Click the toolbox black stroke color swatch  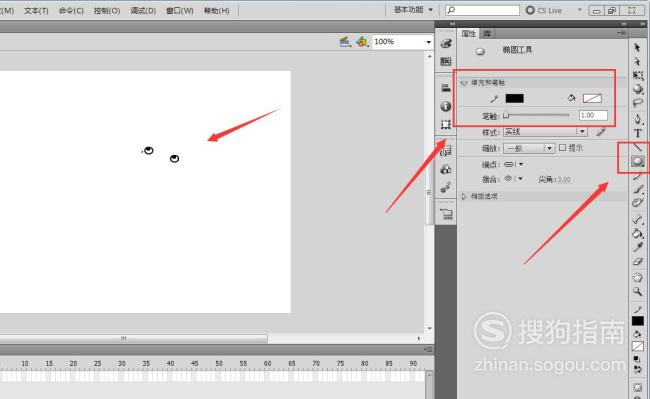pos(638,321)
